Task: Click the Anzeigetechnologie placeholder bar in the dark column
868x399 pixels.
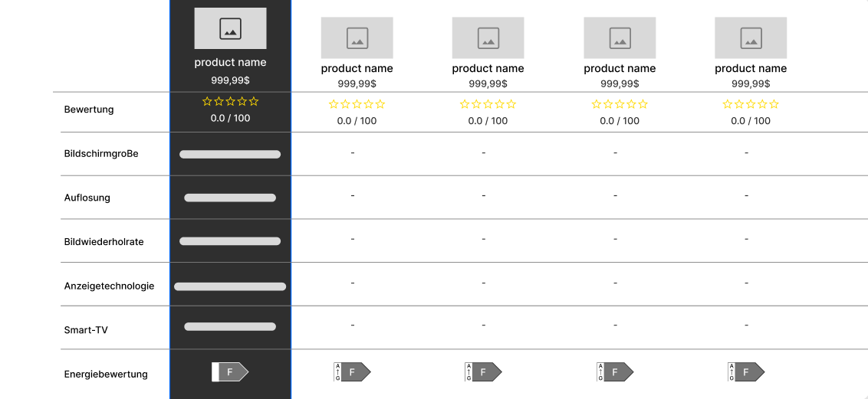Action: coord(230,286)
